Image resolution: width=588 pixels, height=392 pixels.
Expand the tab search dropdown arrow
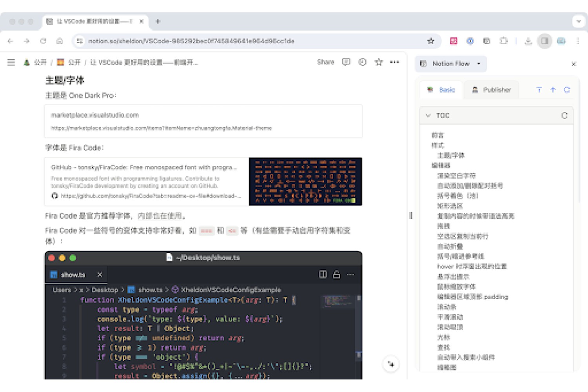579,22
